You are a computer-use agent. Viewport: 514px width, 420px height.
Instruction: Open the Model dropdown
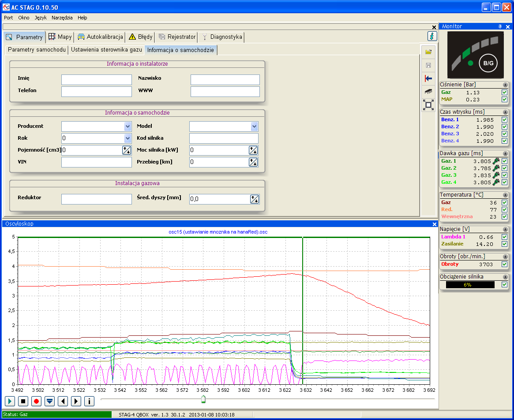[x=254, y=126]
